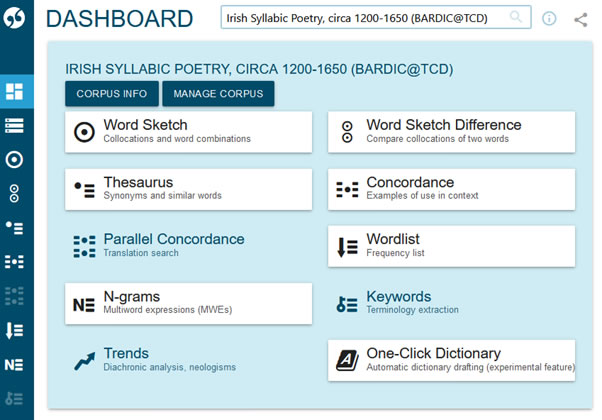Image resolution: width=602 pixels, height=420 pixels.
Task: Click the Keywords tile key icon
Action: [x=347, y=304]
